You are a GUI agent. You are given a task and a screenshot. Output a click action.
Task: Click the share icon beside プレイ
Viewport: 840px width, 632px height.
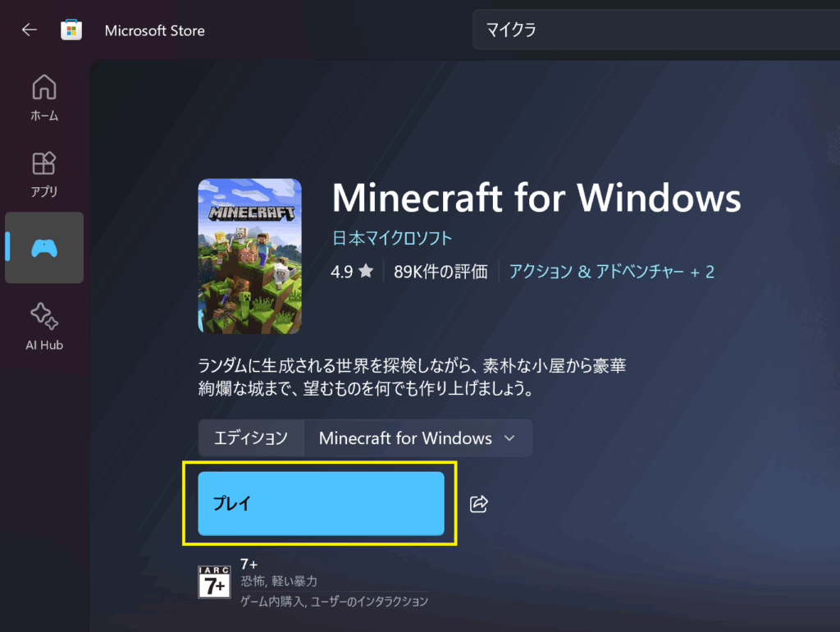click(x=479, y=504)
